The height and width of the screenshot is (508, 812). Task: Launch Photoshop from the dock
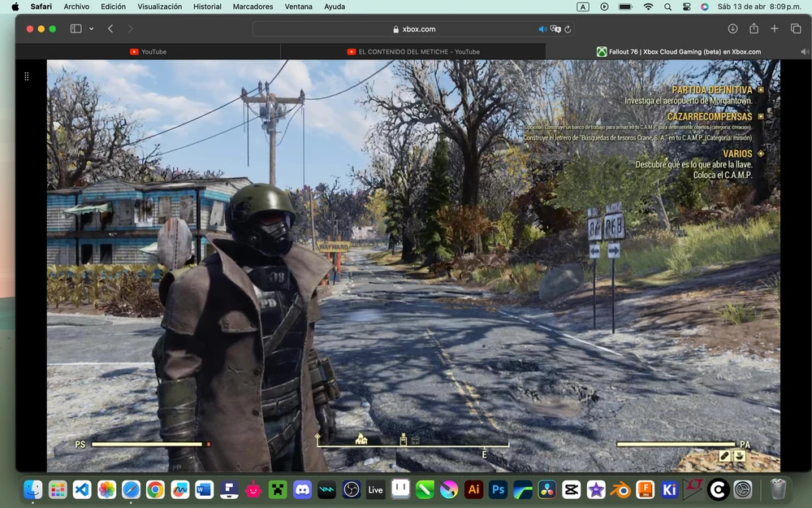coord(498,489)
